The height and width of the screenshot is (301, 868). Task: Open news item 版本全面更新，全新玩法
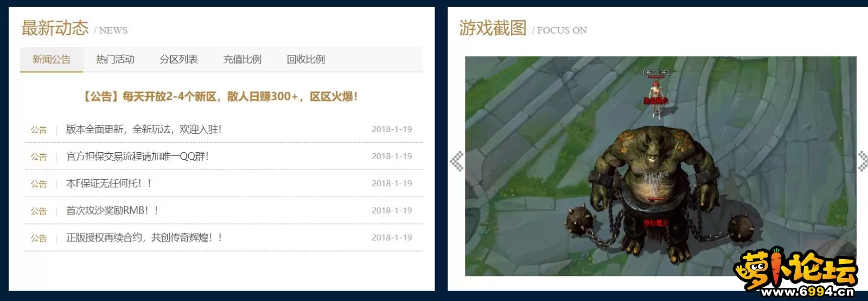coord(144,129)
